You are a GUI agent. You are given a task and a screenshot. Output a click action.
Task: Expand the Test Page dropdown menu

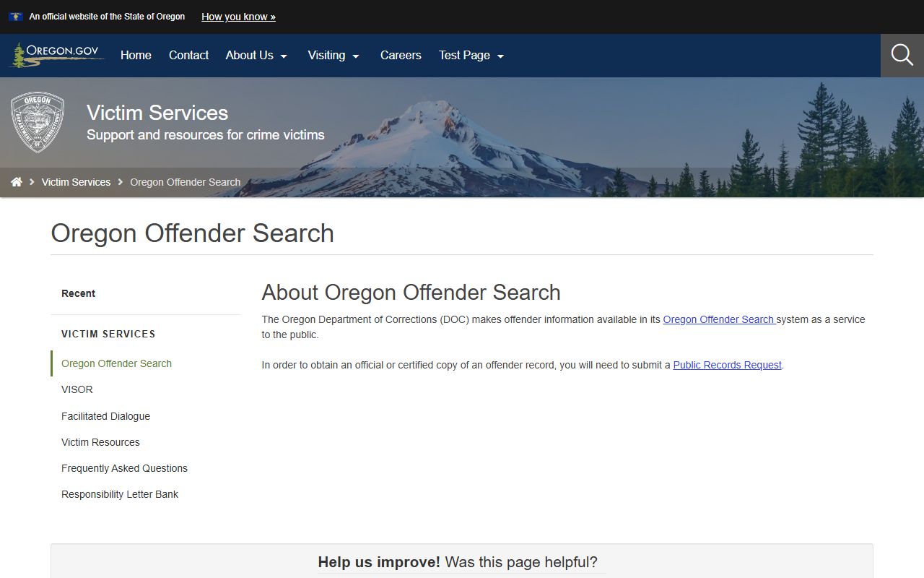[x=471, y=55]
